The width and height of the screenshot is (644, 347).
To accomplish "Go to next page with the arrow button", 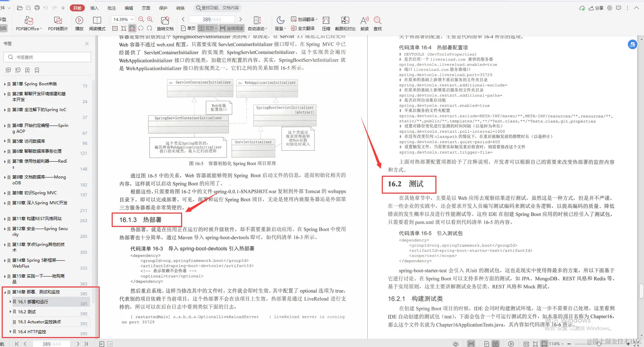I will [240, 19].
